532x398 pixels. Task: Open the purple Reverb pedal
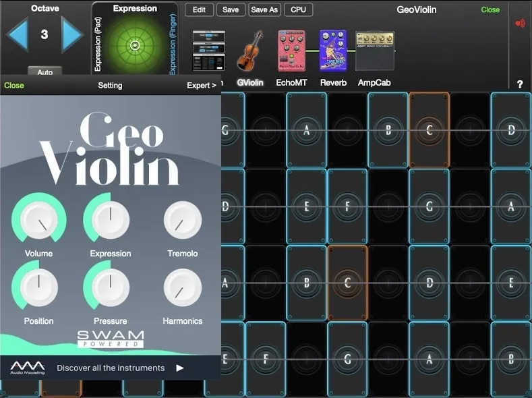333,51
